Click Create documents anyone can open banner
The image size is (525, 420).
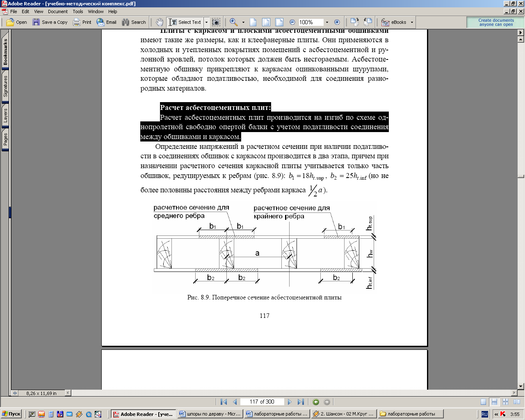(496, 22)
